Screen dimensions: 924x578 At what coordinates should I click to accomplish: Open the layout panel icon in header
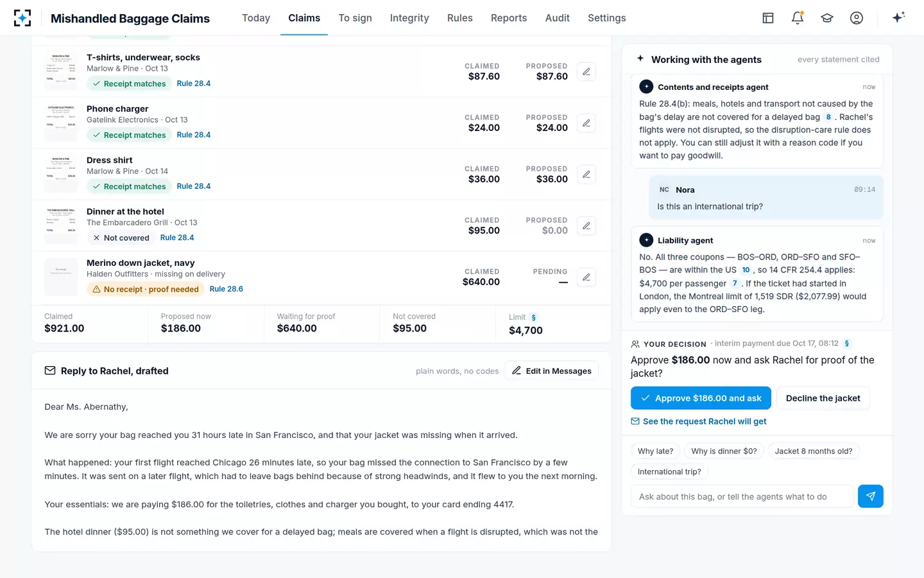tap(768, 18)
